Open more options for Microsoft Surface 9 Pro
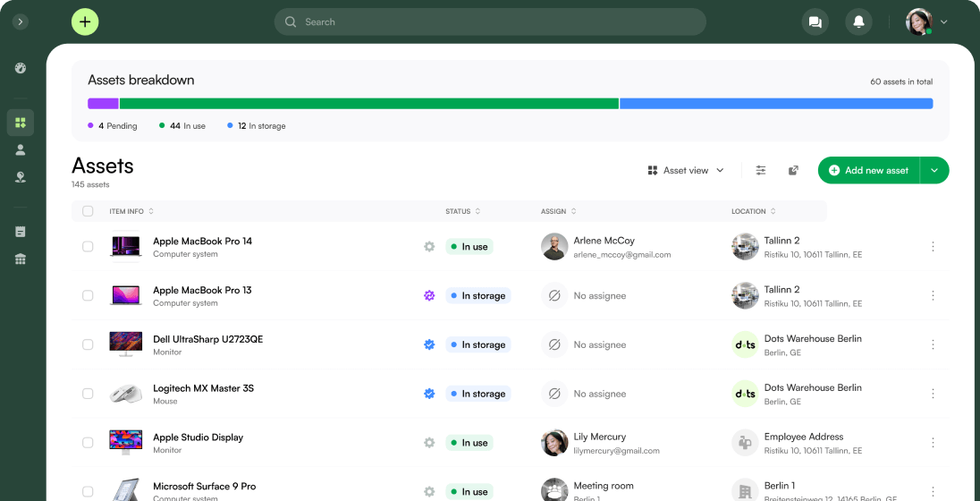The image size is (980, 501). coord(934,492)
